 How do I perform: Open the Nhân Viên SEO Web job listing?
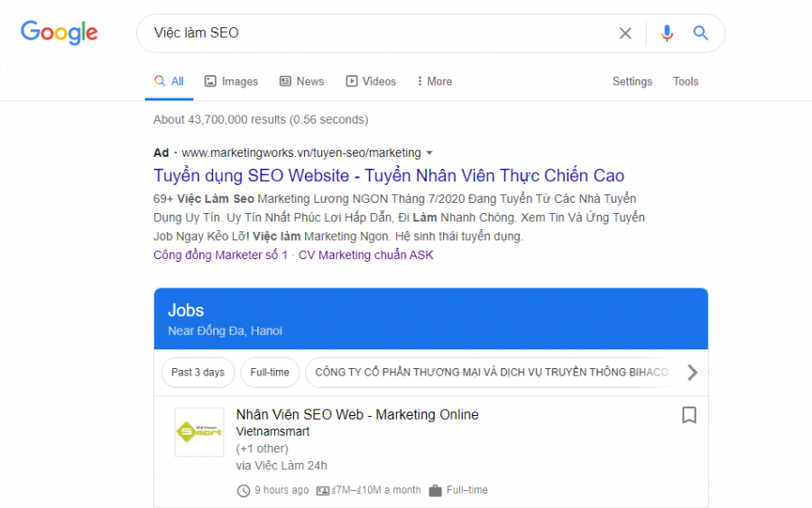357,415
